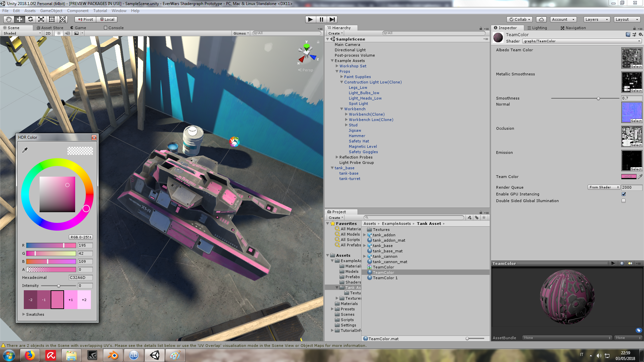The height and width of the screenshot is (362, 644).
Task: Click the Collab button
Action: click(520, 19)
